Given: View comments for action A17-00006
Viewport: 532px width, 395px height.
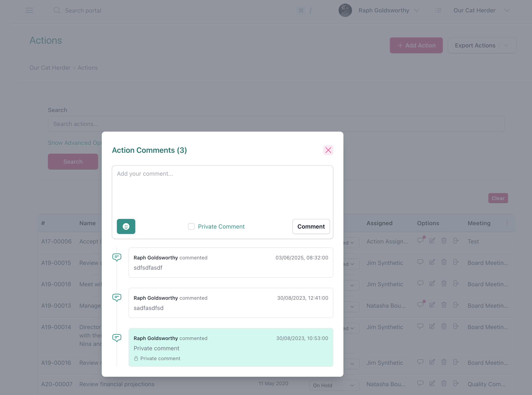Looking at the screenshot, I should 421,241.
